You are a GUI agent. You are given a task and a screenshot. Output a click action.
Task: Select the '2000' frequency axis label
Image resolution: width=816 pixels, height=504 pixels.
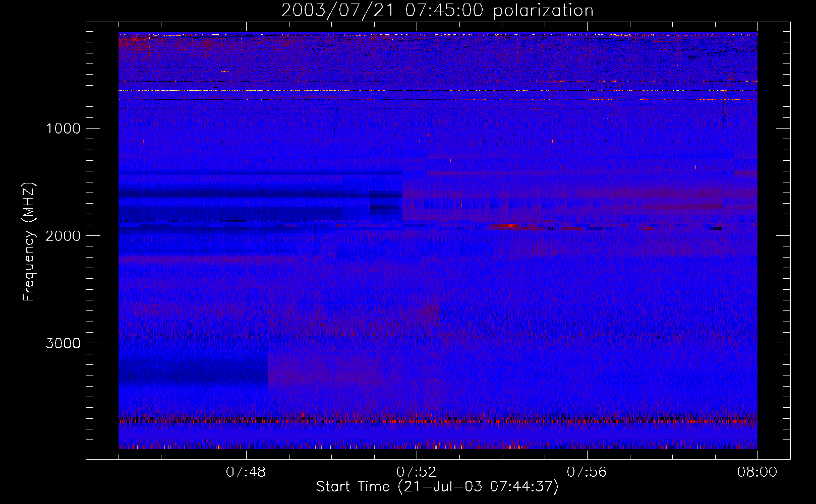pos(63,236)
